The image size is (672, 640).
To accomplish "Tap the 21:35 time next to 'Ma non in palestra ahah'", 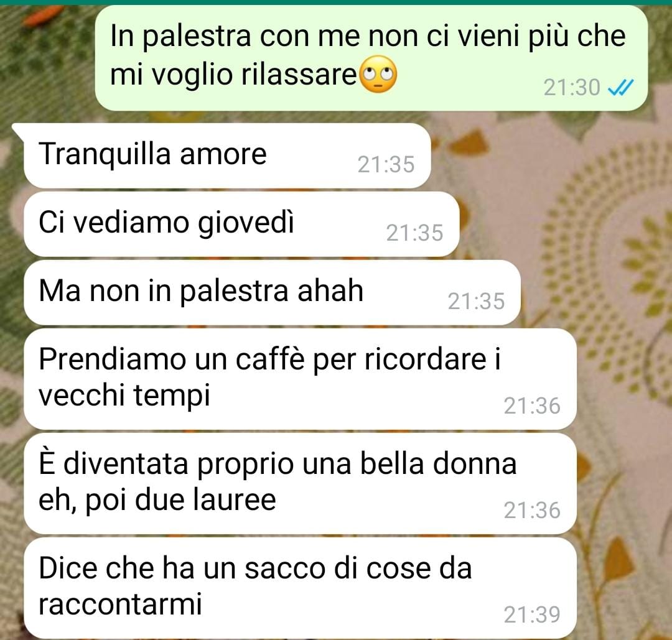I will (x=476, y=301).
